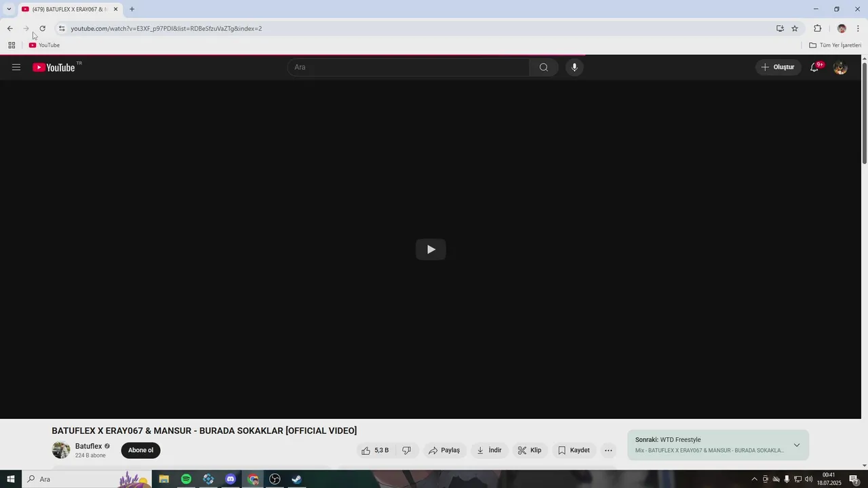Image resolution: width=868 pixels, height=488 pixels.
Task: Open Discord from the taskbar
Action: pos(231,479)
